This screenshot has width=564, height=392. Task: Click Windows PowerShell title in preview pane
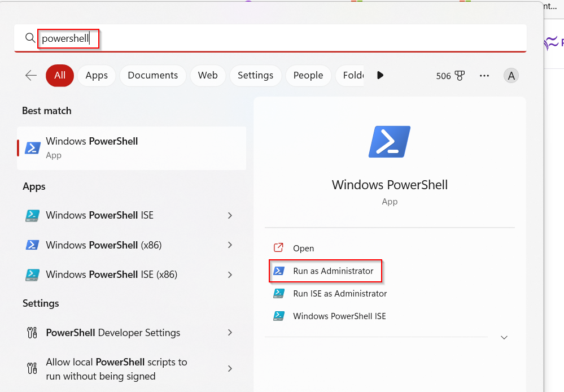pos(390,185)
